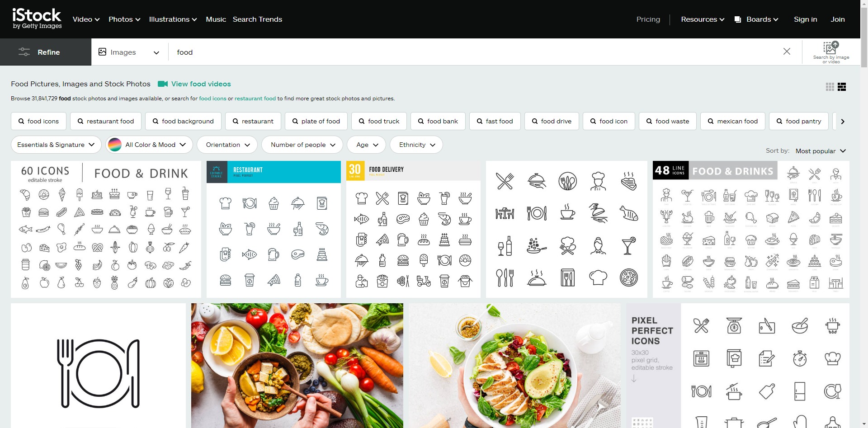Viewport: 868px width, 428px height.
Task: Click the iStock by Getty Images logo
Action: click(x=37, y=19)
